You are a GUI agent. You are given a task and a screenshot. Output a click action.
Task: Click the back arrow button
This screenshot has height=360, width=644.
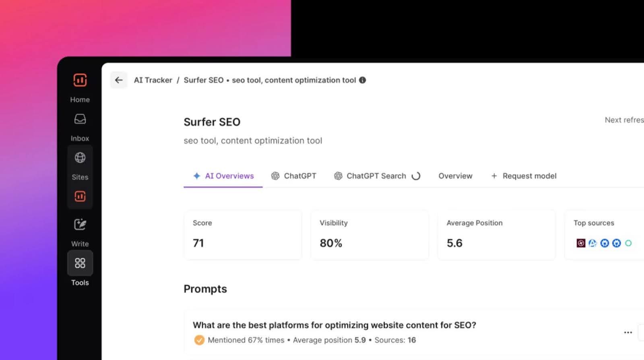click(x=119, y=80)
